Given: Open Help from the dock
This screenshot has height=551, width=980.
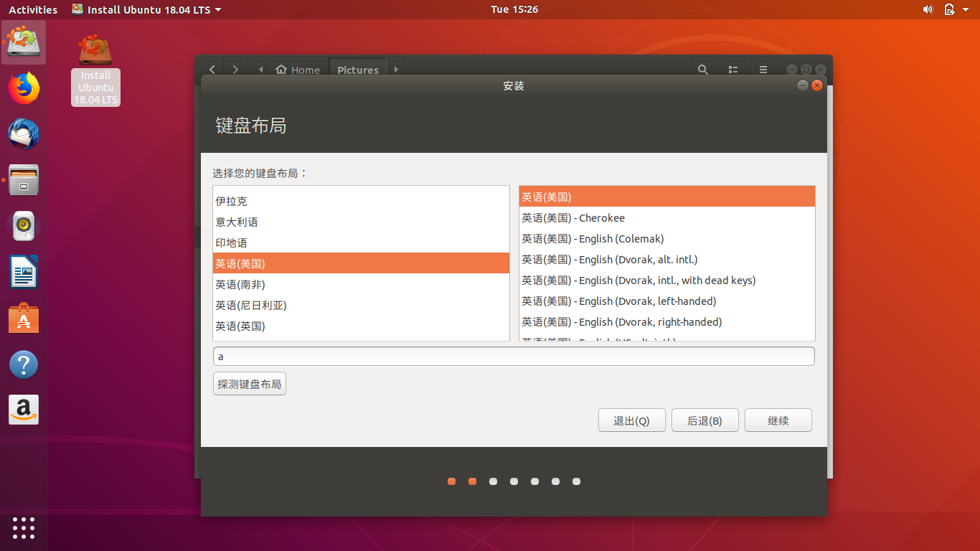Looking at the screenshot, I should tap(24, 364).
